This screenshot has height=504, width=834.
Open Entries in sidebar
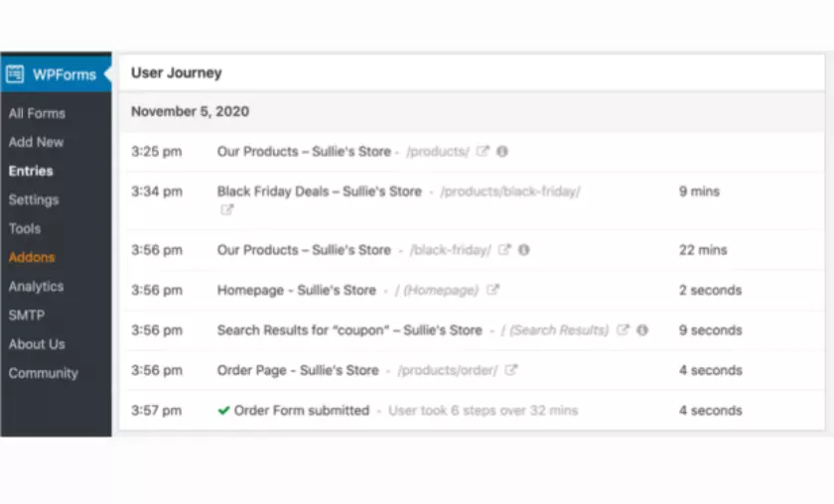31,171
